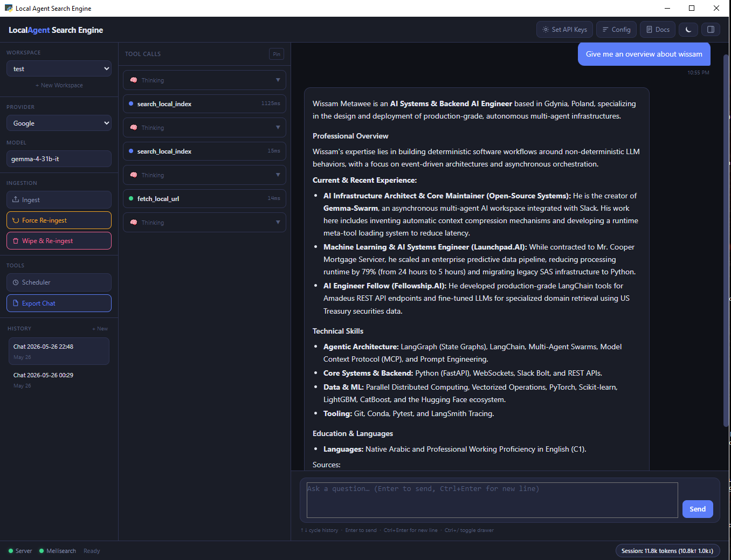Click the Meilisearch status indicator
This screenshot has height=560, width=731.
(58, 551)
